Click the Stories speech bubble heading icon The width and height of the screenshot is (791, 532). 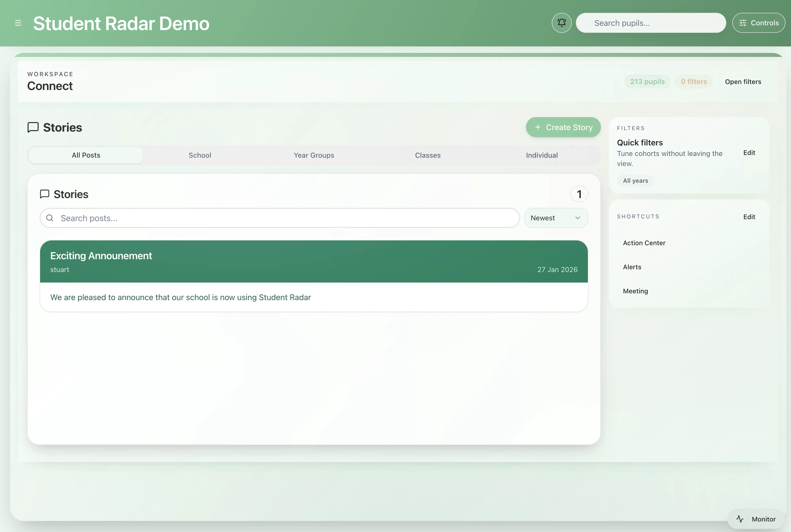33,128
